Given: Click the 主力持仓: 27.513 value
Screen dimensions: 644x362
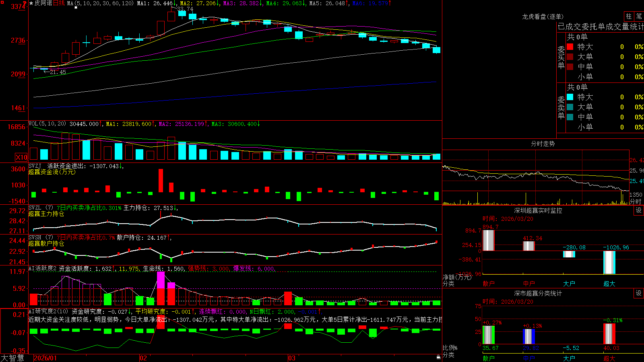Looking at the screenshot, I should [x=148, y=208].
